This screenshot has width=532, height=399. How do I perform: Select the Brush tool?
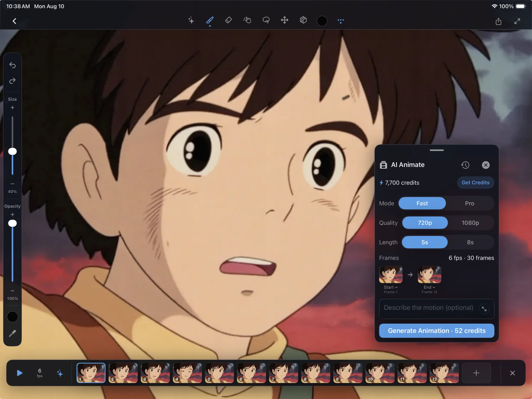click(x=210, y=20)
